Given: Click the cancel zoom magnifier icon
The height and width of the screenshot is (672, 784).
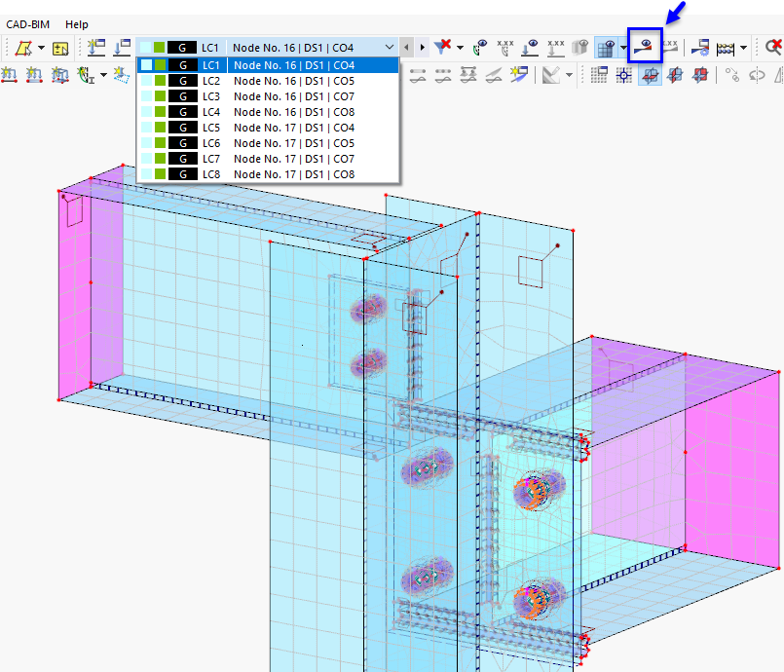Looking at the screenshot, I should [771, 46].
